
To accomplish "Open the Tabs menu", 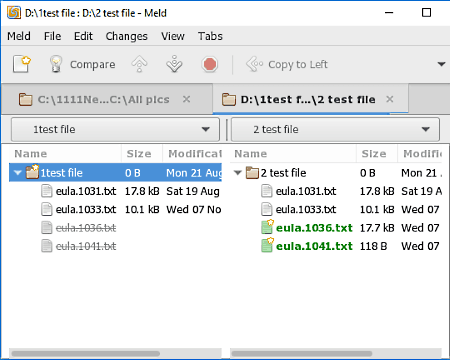I will [210, 36].
